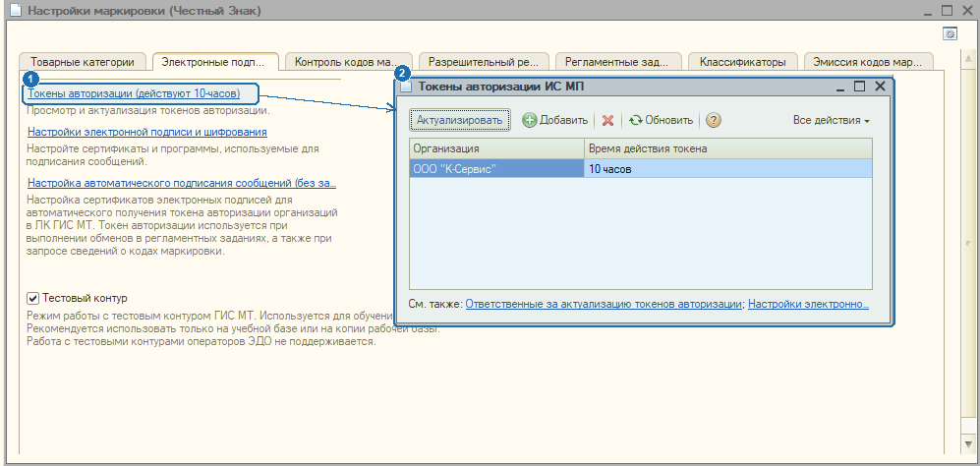Select ООО "К-Сервис" organization cell

pos(496,169)
